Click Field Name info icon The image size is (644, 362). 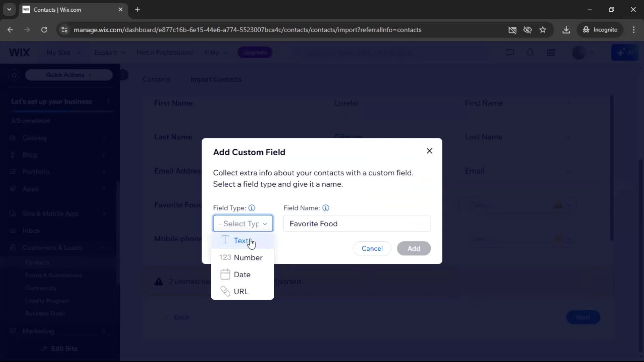click(x=326, y=208)
